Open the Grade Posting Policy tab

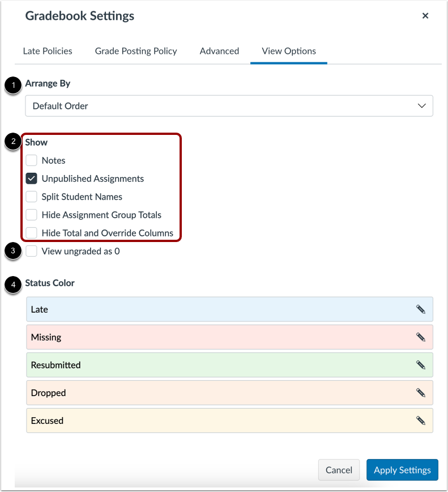tap(136, 51)
